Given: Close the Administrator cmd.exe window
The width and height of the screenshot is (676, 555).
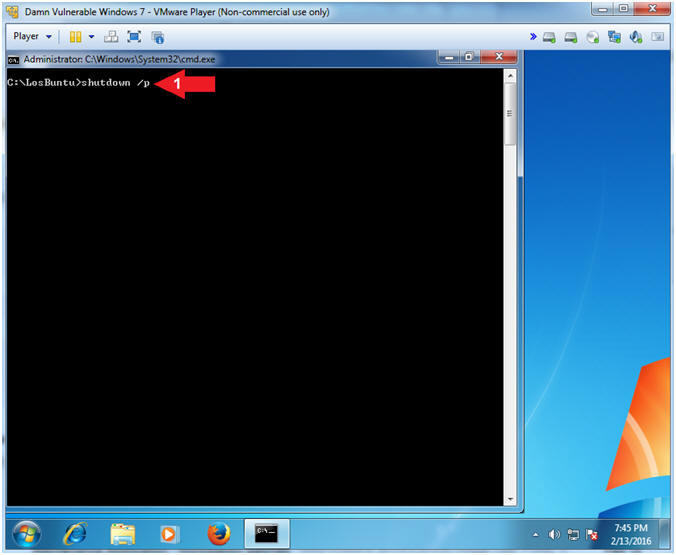Looking at the screenshot, I should pos(499,56).
